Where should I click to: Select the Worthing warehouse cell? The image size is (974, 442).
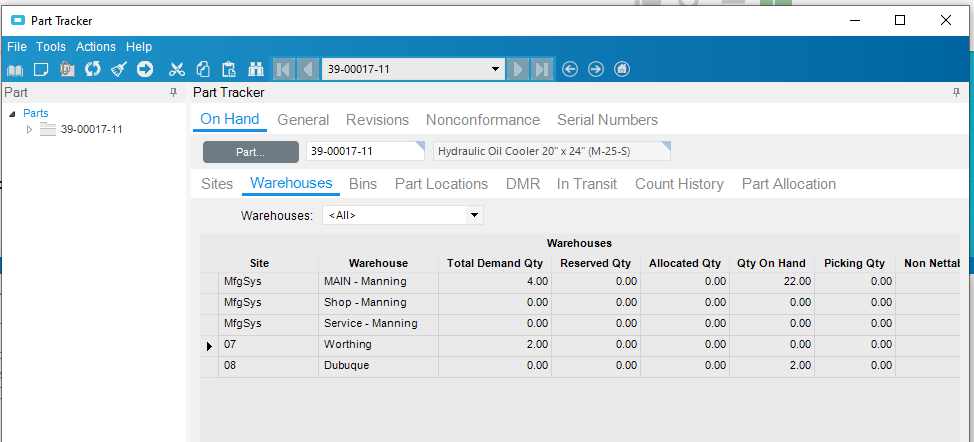pyautogui.click(x=378, y=345)
